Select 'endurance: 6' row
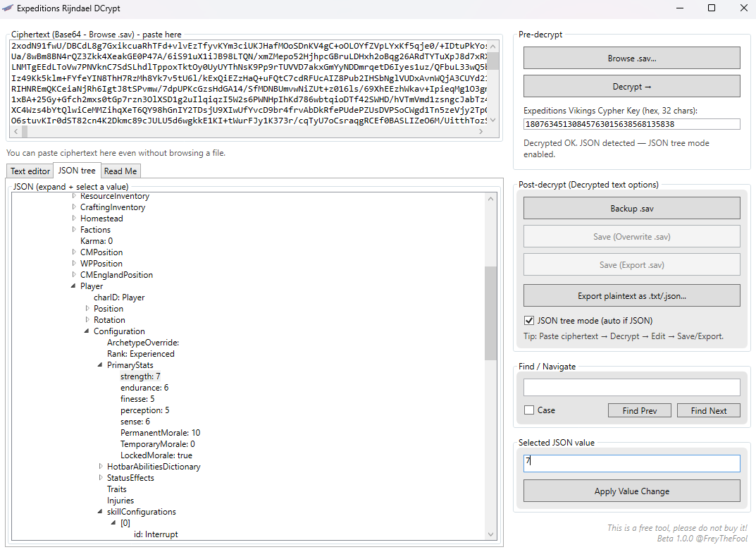756x552 pixels. [x=144, y=388]
